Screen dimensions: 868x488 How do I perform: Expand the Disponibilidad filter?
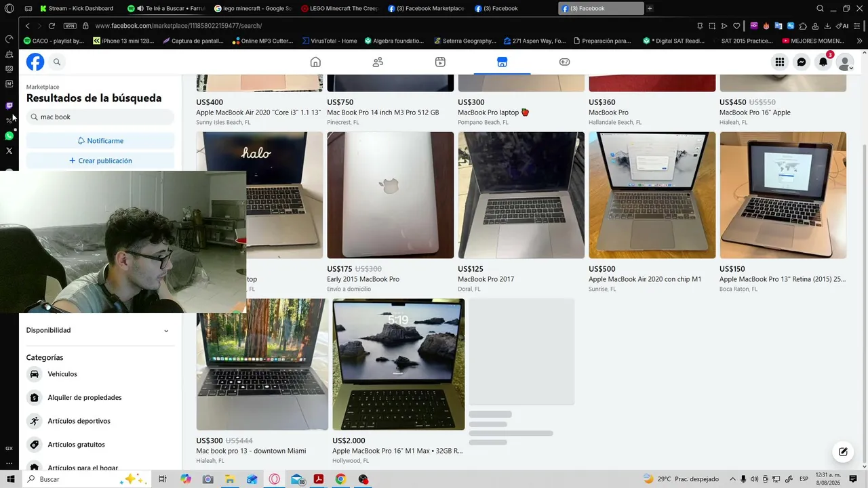(100, 330)
